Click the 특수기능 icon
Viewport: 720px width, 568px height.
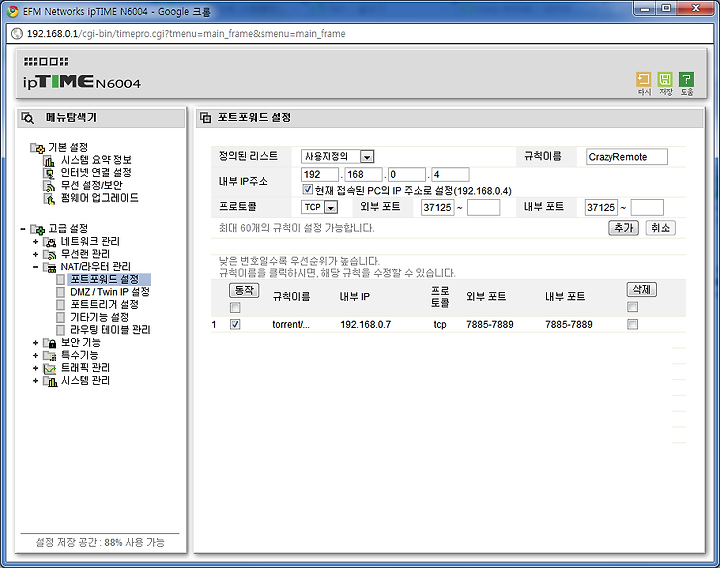pos(49,355)
